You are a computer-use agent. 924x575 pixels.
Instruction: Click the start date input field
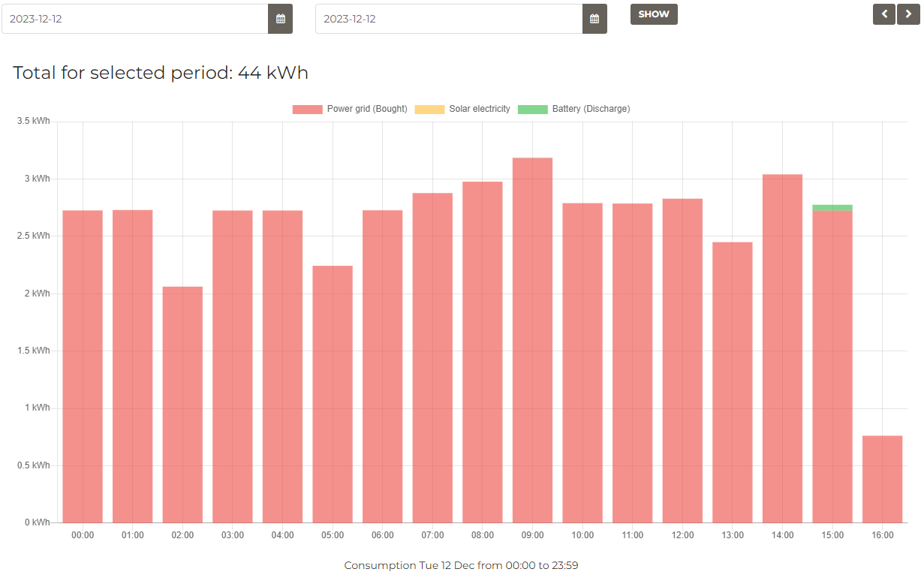coord(135,19)
